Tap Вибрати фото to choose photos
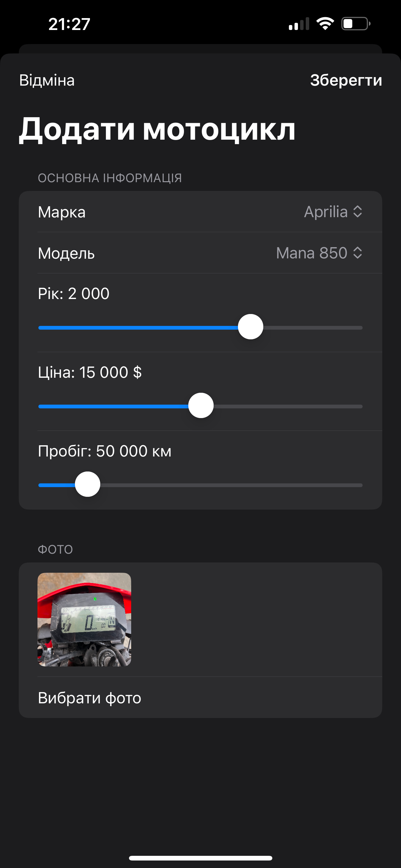 click(90, 697)
